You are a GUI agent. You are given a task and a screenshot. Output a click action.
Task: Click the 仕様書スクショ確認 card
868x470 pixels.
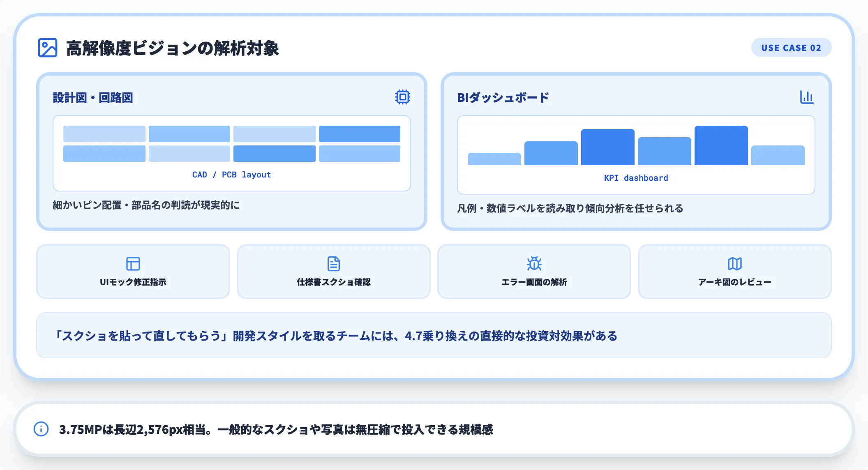tap(333, 272)
